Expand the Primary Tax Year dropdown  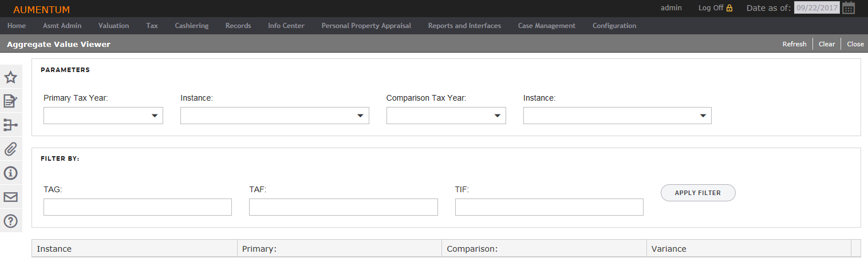point(103,116)
